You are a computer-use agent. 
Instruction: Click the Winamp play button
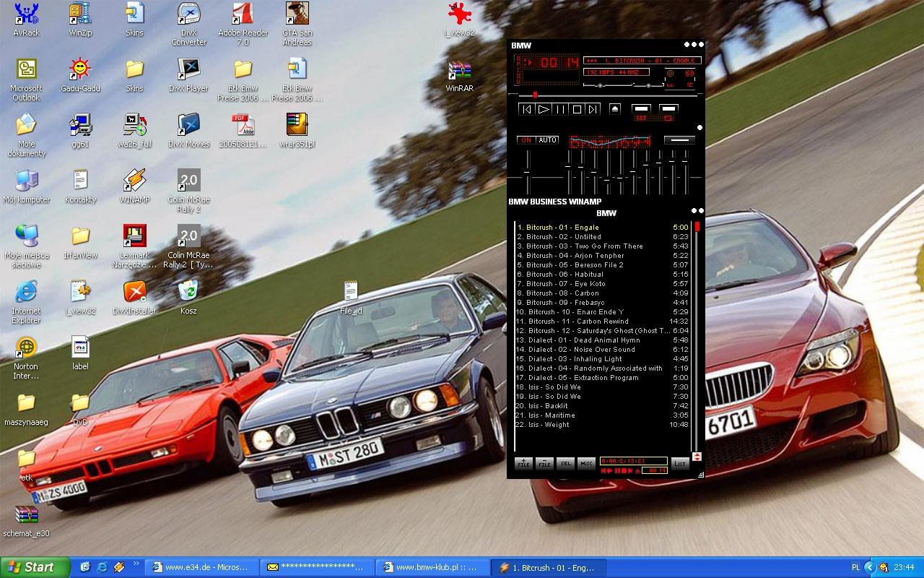click(543, 109)
